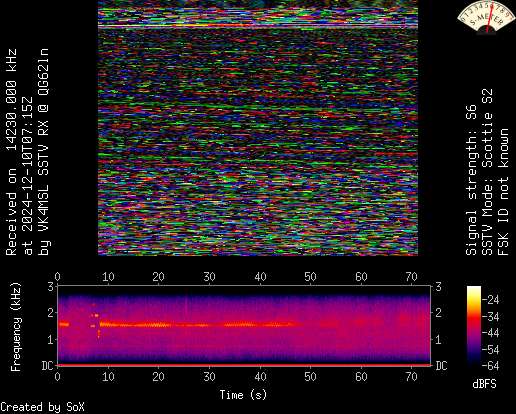Click the bright sync line atop SSTV image
This screenshot has width=516, height=414.
[258, 26]
